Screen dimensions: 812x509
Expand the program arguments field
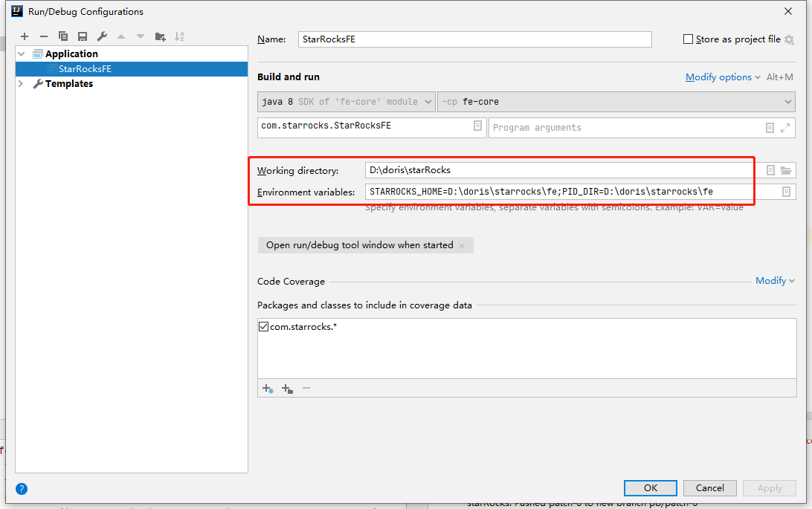(x=785, y=128)
